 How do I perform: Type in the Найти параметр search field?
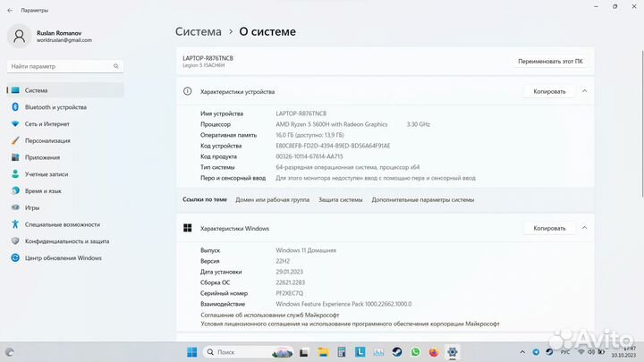tap(65, 66)
